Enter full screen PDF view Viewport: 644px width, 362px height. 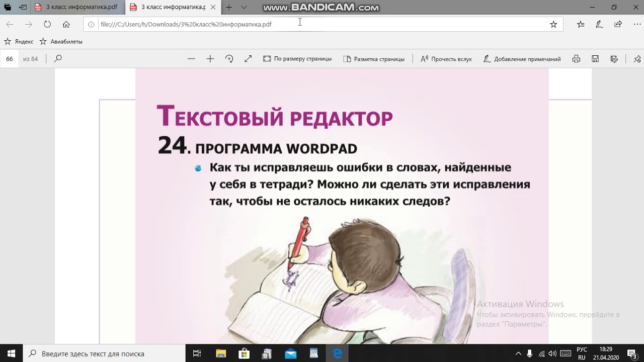[248, 59]
